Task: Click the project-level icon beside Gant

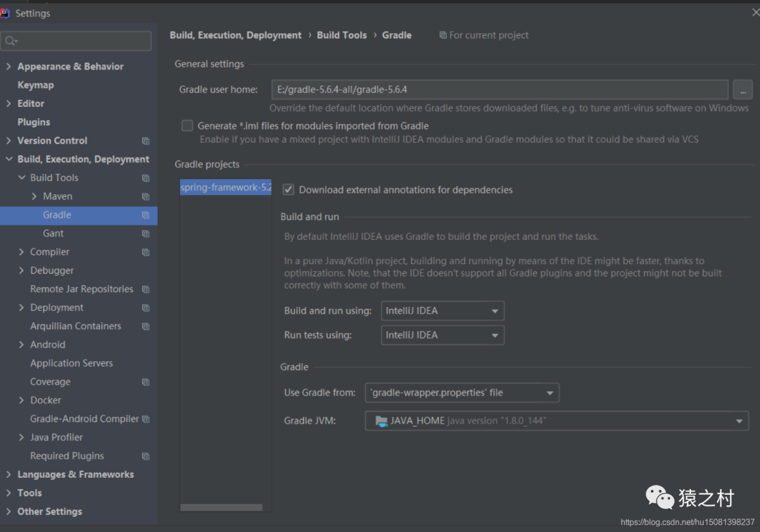Action: tap(146, 234)
